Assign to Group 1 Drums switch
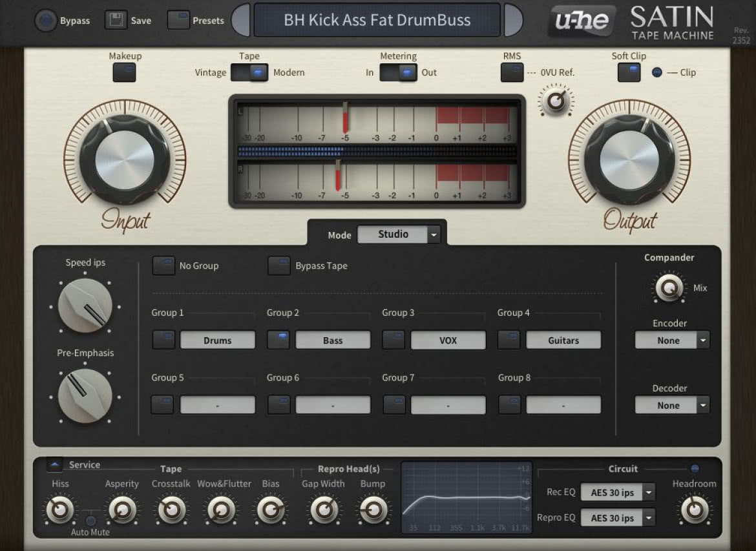756x551 pixels. 163,340
